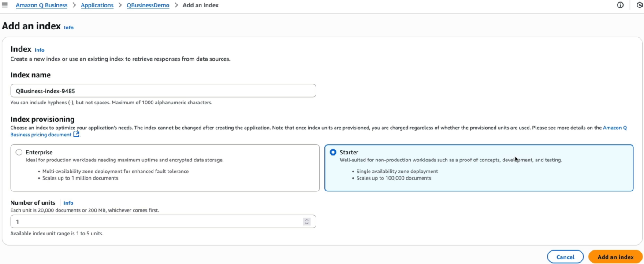Click 'Single availability zone deployment' text

[x=397, y=172]
